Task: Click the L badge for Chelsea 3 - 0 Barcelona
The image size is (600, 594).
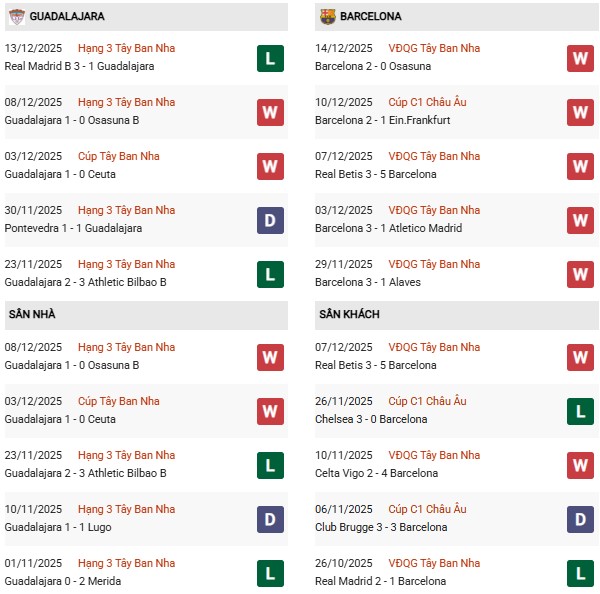Action: click(580, 411)
